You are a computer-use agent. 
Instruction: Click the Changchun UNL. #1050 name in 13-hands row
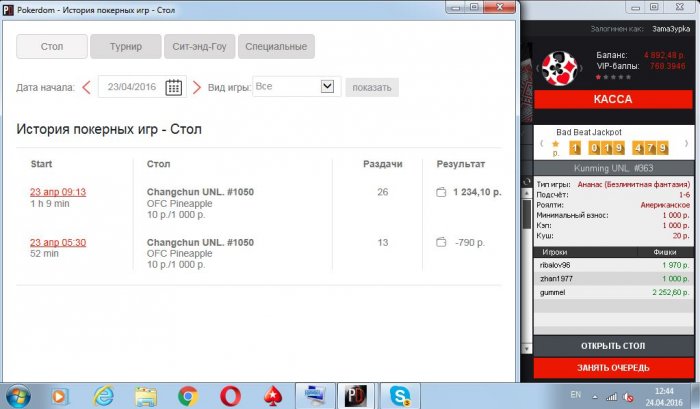point(200,242)
